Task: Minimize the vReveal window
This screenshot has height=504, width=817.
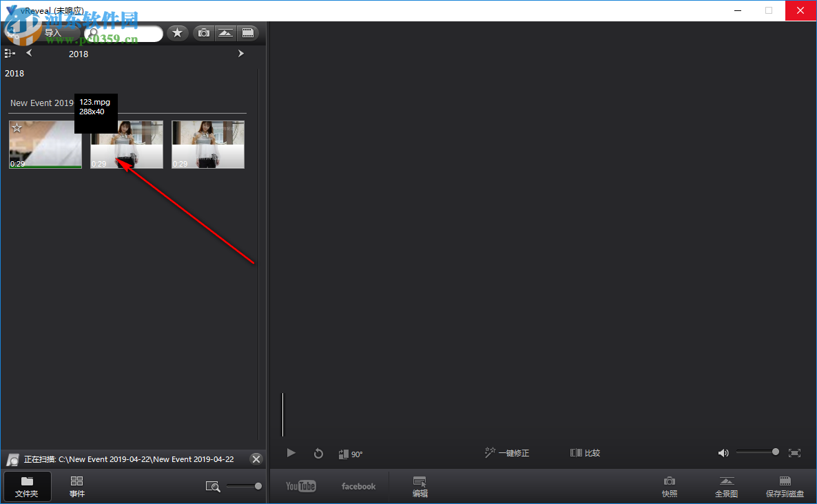Action: [738, 10]
